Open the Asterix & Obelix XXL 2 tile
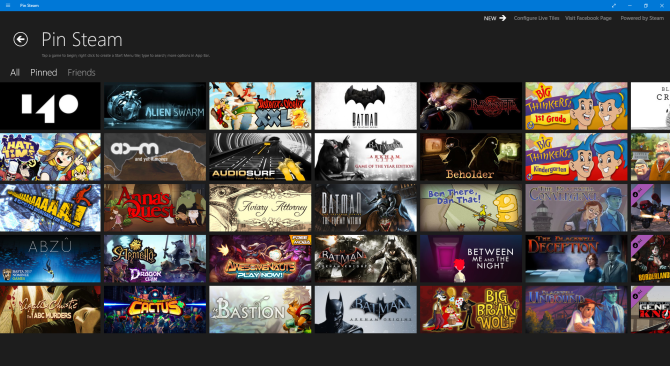 [260, 106]
